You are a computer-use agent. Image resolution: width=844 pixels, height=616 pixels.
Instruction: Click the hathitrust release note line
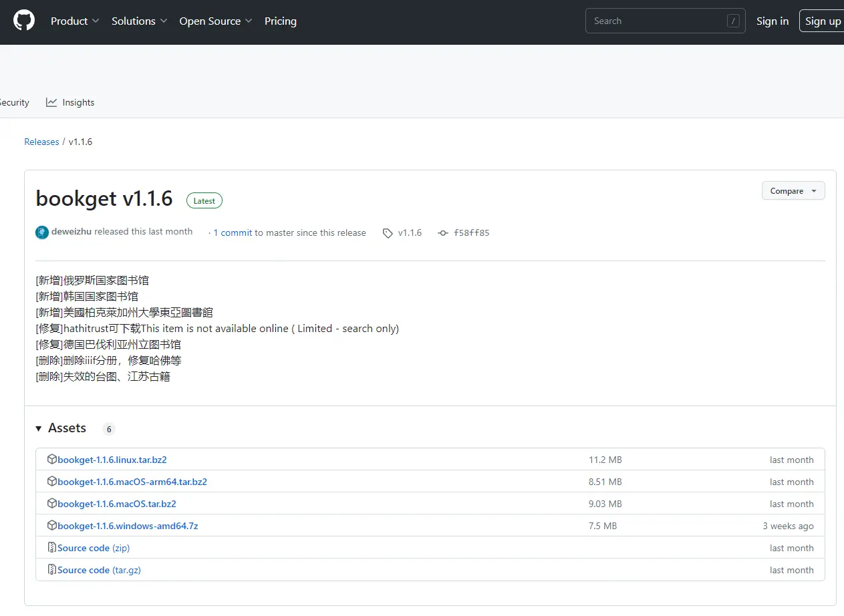coord(217,328)
